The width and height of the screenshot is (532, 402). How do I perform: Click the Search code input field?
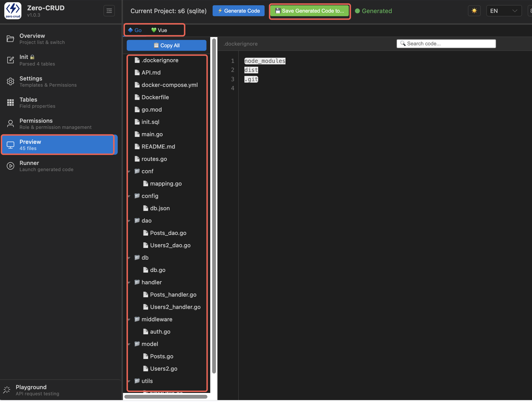[x=446, y=44]
